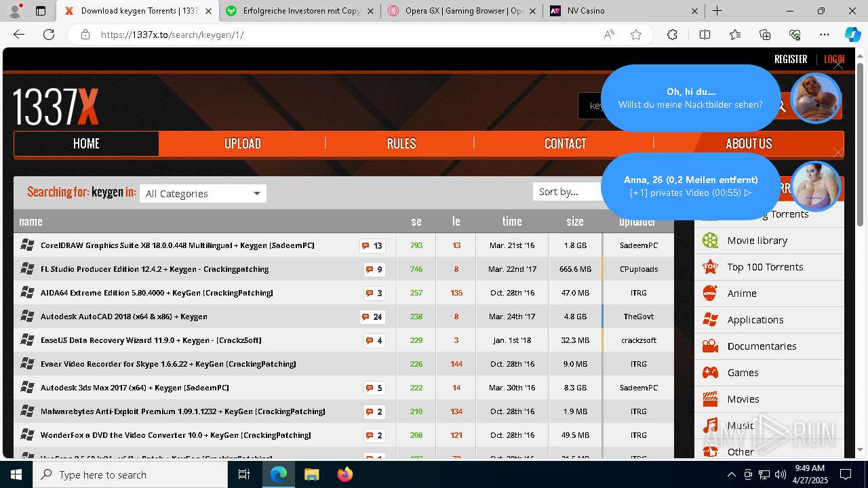
Task: Open the tab actions icon
Action: (41, 11)
